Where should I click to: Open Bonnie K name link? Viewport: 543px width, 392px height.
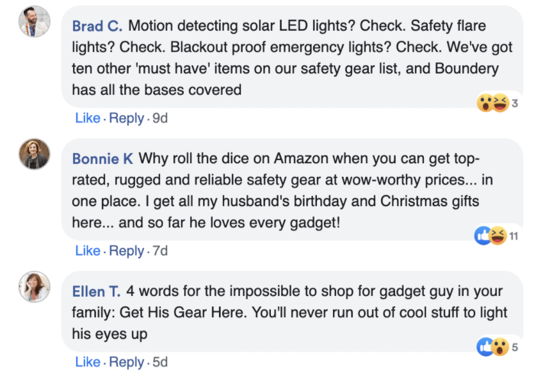tap(102, 159)
